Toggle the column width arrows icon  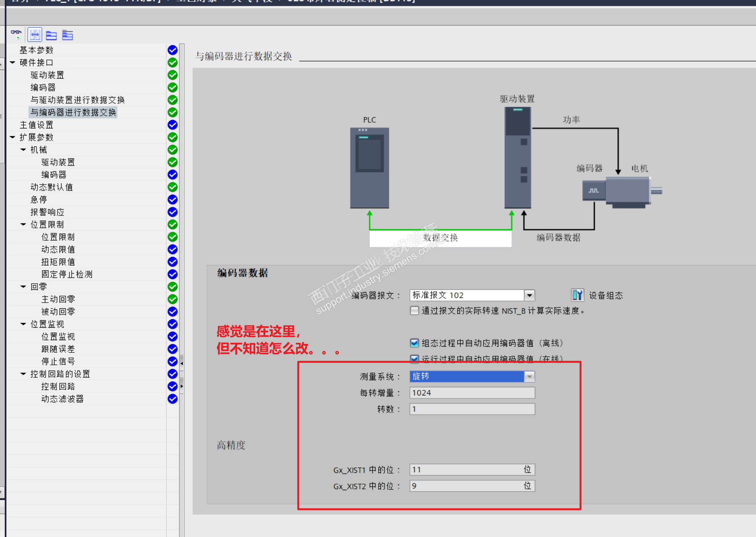35,35
